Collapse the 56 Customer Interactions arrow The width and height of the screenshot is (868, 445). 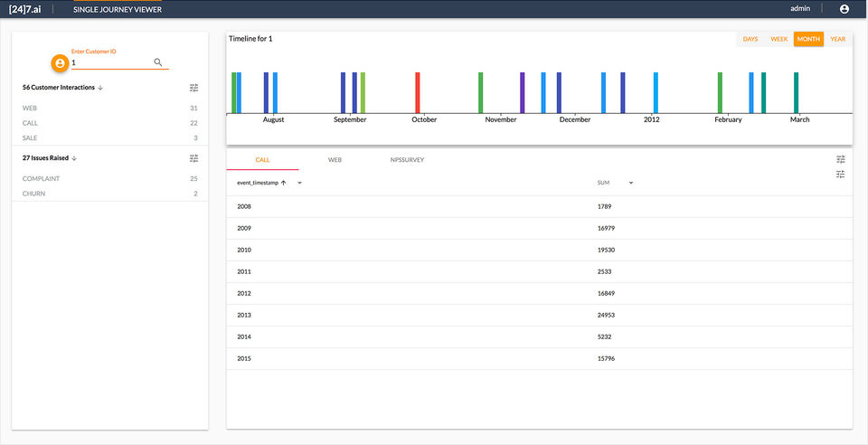coord(100,88)
